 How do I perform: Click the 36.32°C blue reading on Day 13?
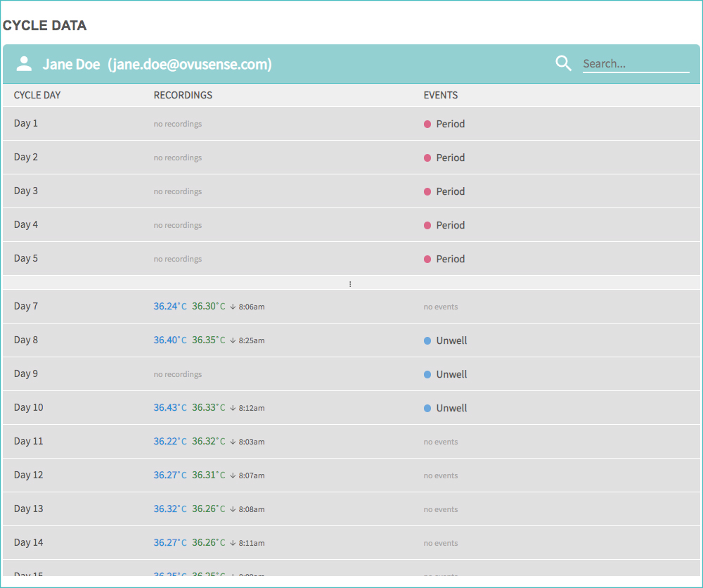170,509
